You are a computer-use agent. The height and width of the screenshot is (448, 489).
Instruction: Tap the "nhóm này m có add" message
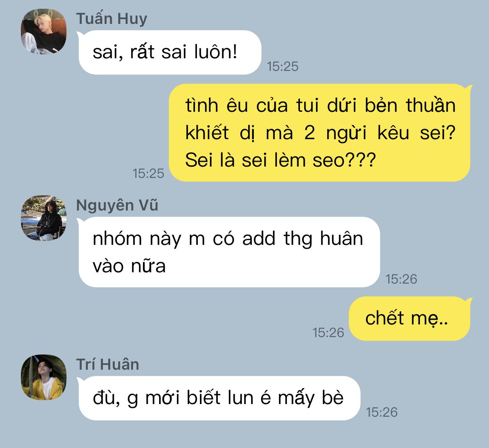(229, 252)
